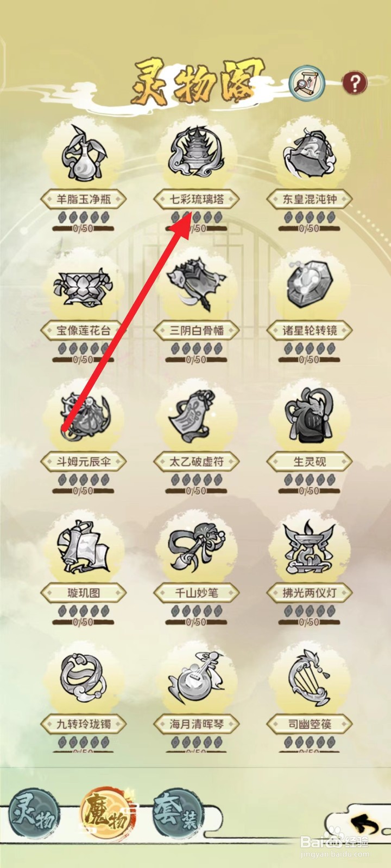Switch to the 灵物 tab
The image size is (391, 868).
(x=34, y=814)
